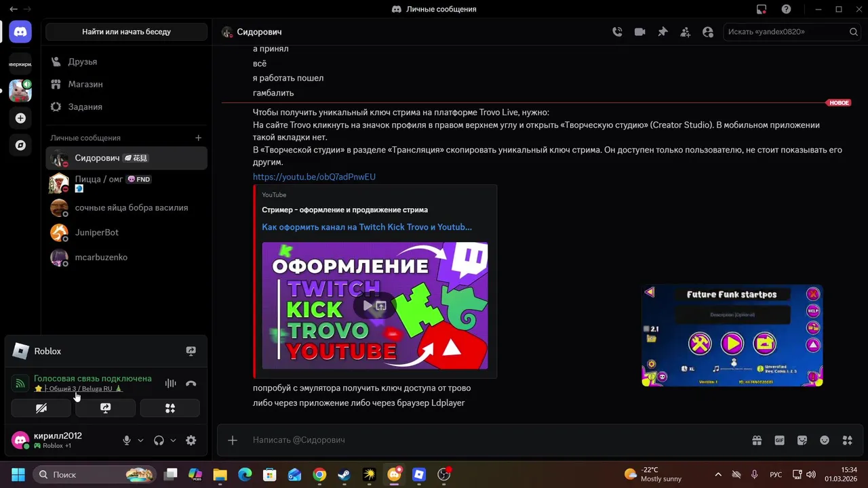Open voice connection info signal icon
Image resolution: width=868 pixels, height=488 pixels.
pyautogui.click(x=20, y=383)
